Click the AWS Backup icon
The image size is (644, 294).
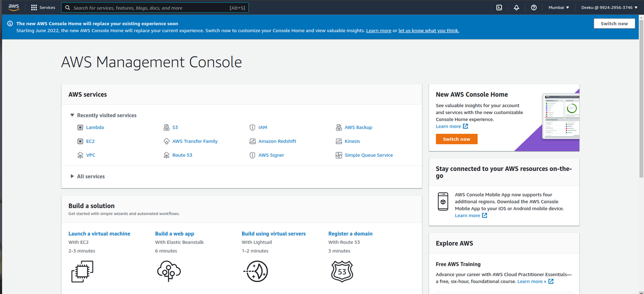coord(339,127)
